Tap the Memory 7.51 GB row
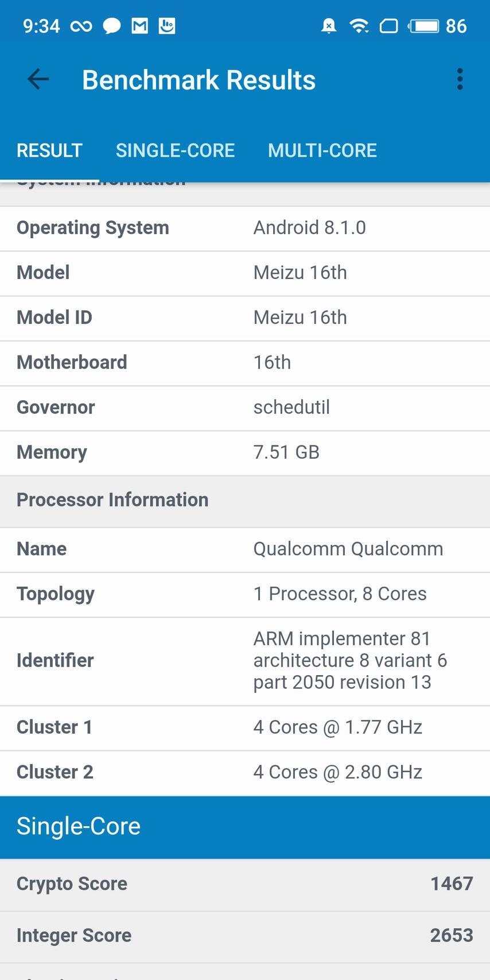The width and height of the screenshot is (490, 980). tap(245, 452)
